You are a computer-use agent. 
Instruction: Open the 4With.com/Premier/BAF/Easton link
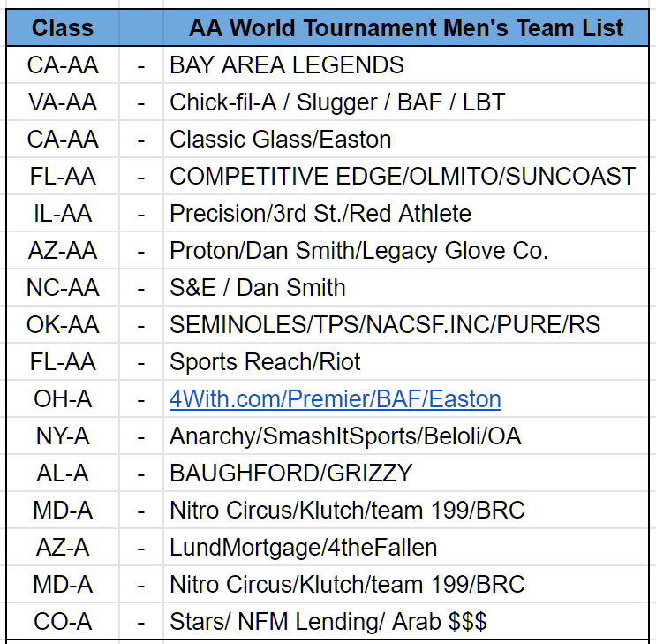(x=336, y=398)
